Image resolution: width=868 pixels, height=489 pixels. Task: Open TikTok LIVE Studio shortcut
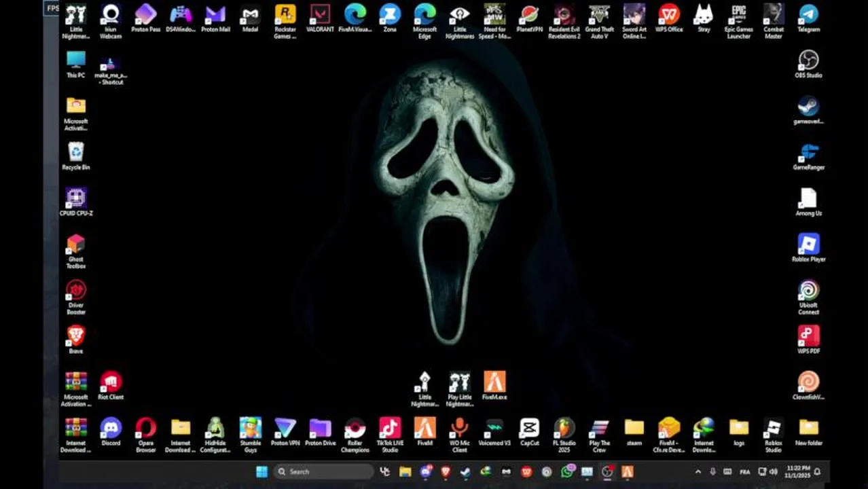390,435
